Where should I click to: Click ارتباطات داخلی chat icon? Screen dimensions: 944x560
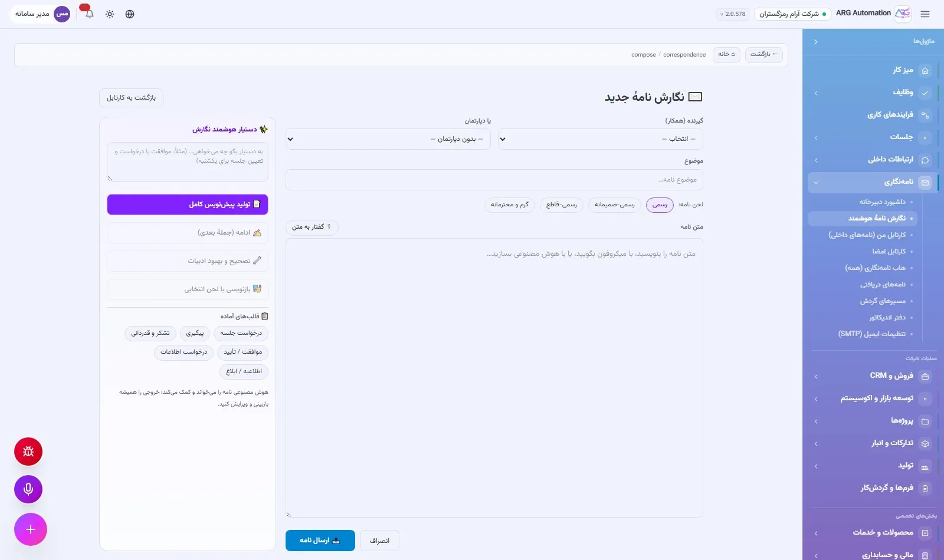(925, 160)
